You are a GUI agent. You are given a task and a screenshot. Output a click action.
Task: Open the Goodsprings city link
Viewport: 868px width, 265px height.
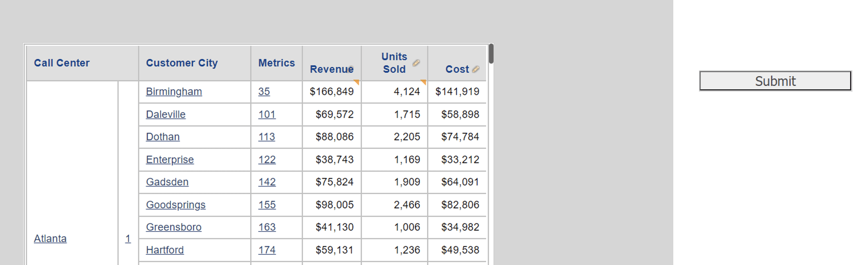click(x=175, y=205)
